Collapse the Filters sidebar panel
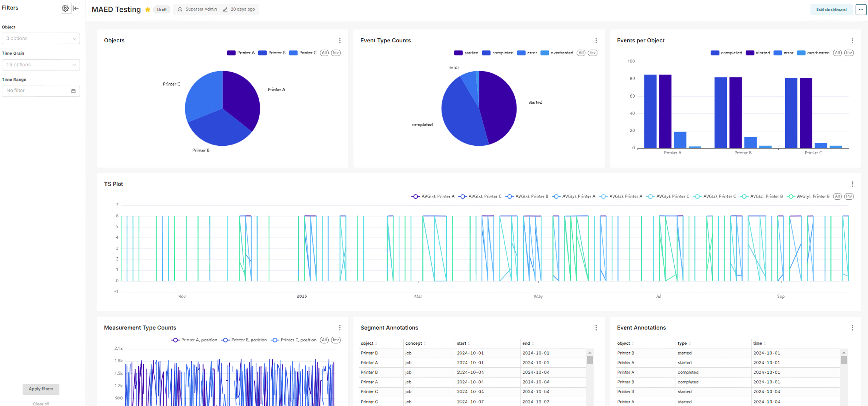 pyautogui.click(x=76, y=8)
